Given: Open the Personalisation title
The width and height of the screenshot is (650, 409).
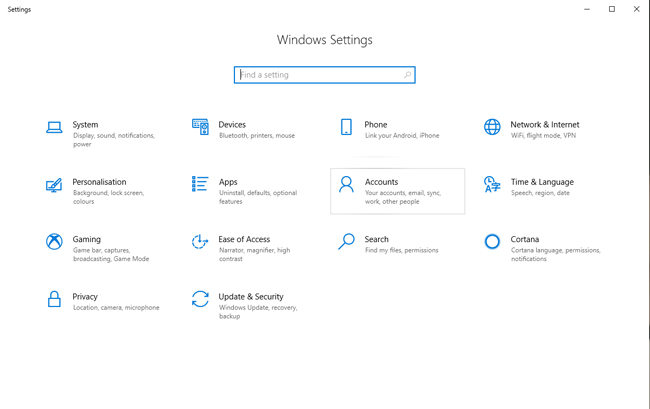Looking at the screenshot, I should point(99,182).
